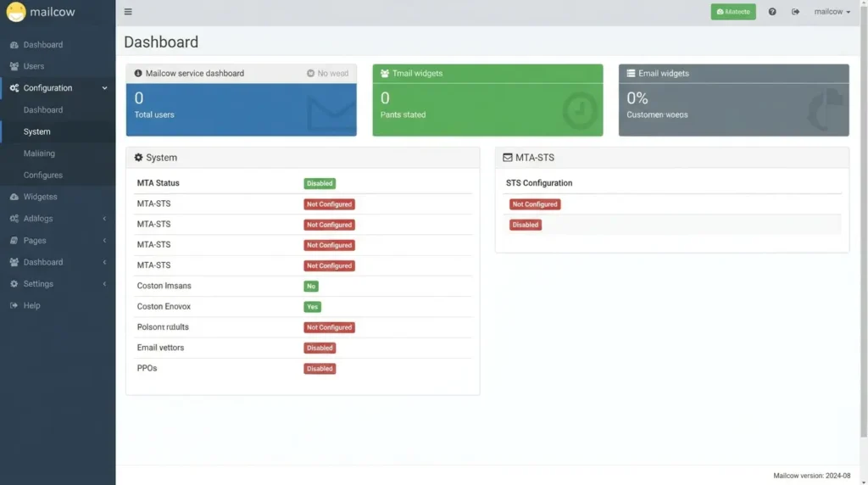Image resolution: width=868 pixels, height=485 pixels.
Task: Click the envelope icon in MTA-STS panel header
Action: click(x=507, y=158)
